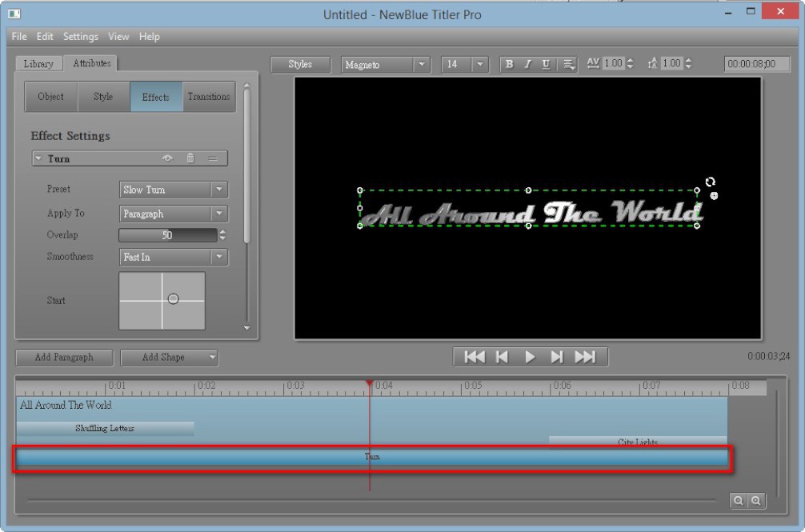Select the Attributes tab
Image resolution: width=805 pixels, height=532 pixels.
tap(92, 63)
